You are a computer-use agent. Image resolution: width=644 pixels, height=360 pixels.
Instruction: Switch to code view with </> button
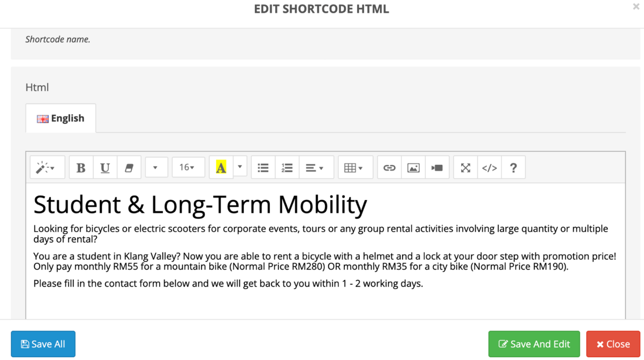489,167
